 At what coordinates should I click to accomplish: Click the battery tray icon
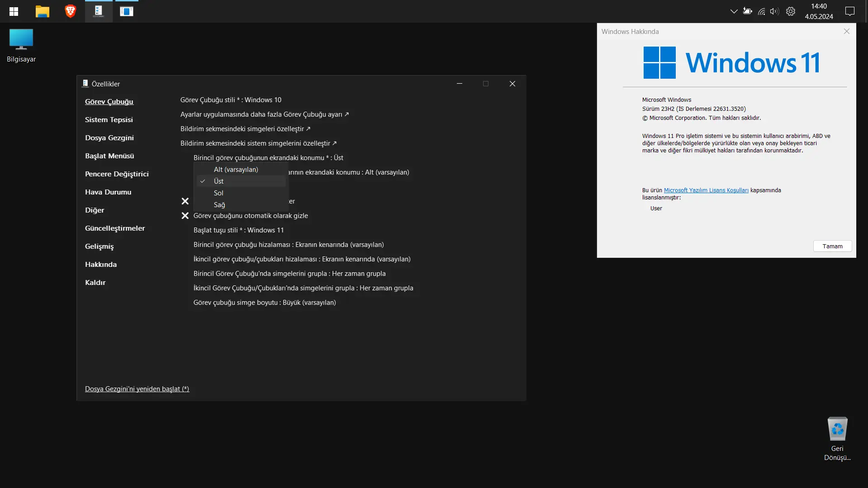pyautogui.click(x=747, y=11)
